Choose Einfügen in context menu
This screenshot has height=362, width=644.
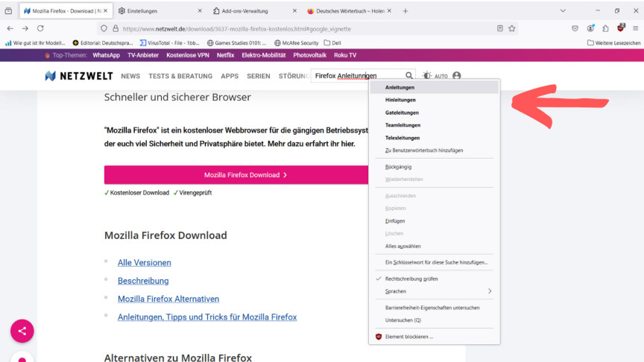click(434, 220)
